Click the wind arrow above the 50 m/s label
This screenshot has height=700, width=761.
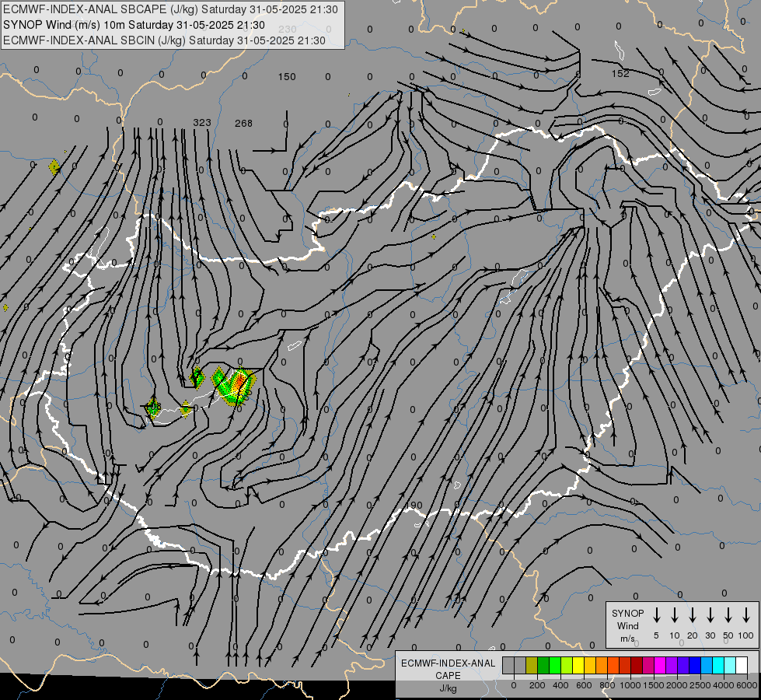[x=728, y=615]
